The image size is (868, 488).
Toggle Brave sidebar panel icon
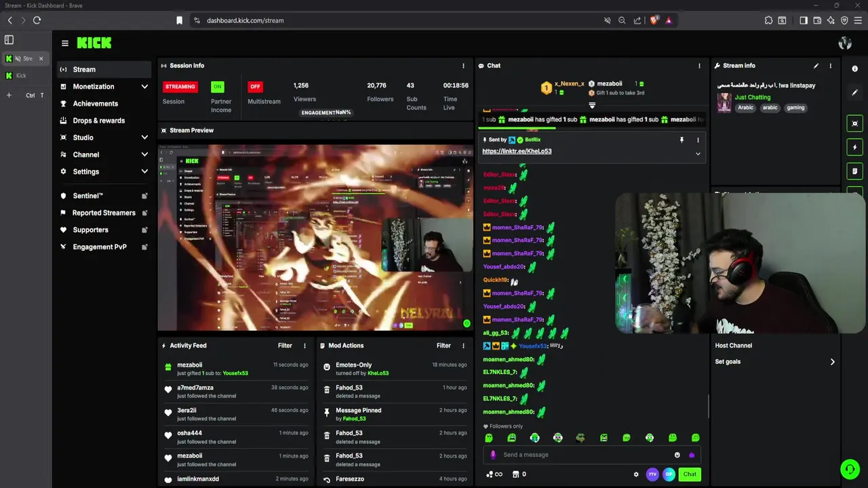tap(804, 20)
